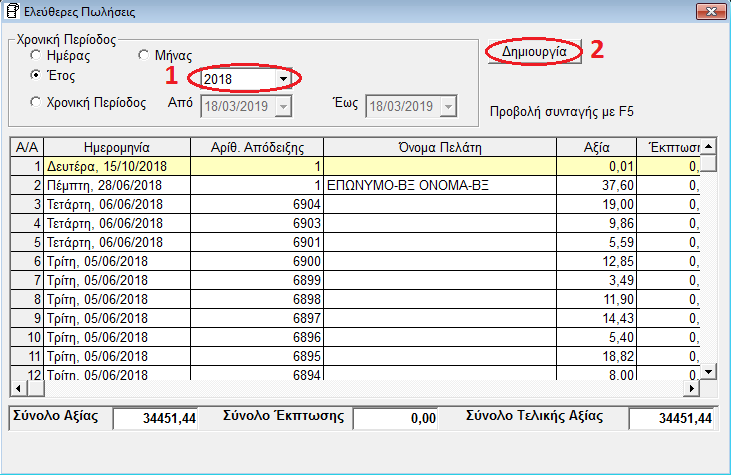Click row header number 3
The image size is (731, 475).
tap(27, 204)
